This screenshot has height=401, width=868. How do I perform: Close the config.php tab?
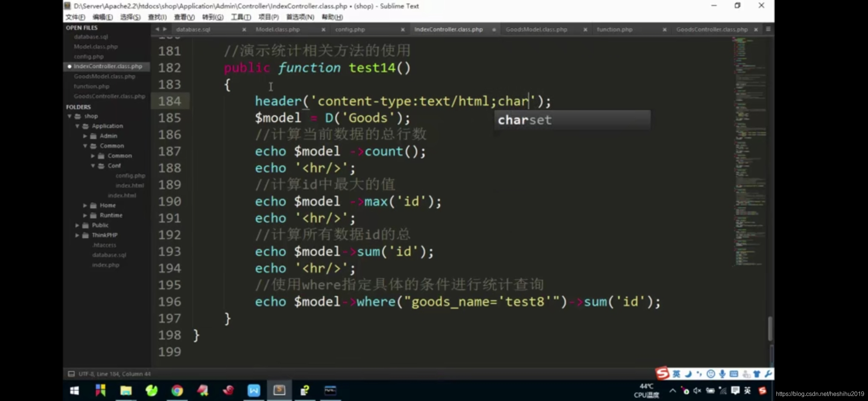[x=403, y=30]
